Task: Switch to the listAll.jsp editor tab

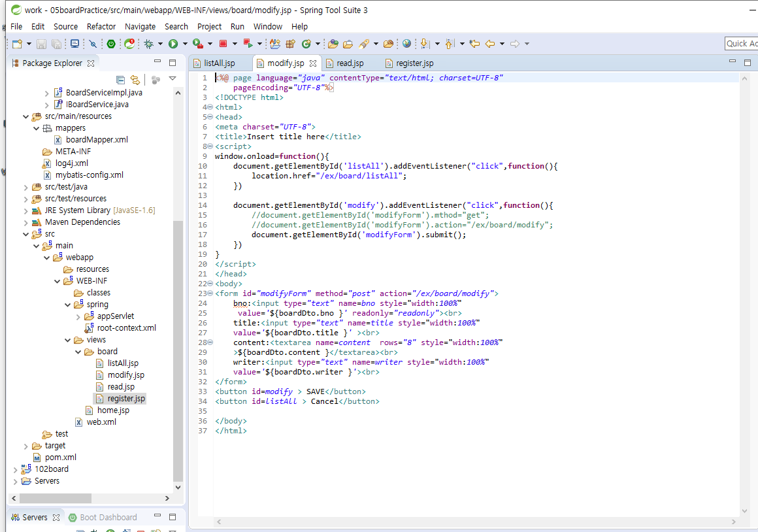Action: [x=220, y=63]
